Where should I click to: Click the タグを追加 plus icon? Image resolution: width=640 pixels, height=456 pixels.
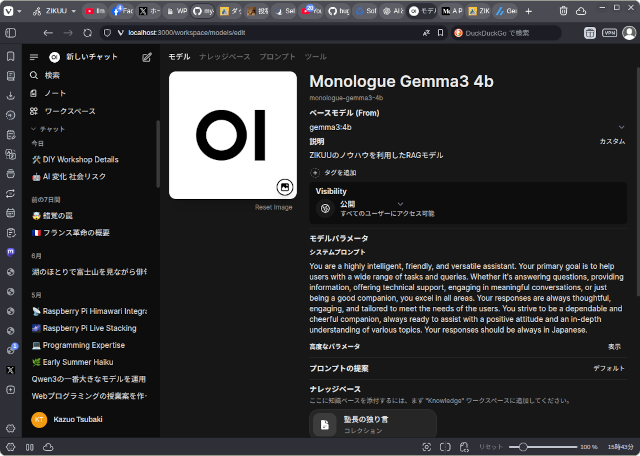point(315,173)
